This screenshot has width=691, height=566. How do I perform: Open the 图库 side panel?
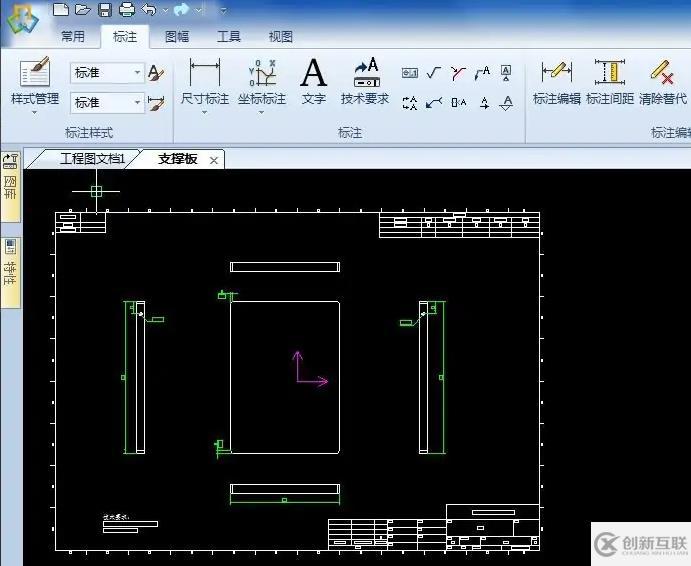pyautogui.click(x=10, y=186)
